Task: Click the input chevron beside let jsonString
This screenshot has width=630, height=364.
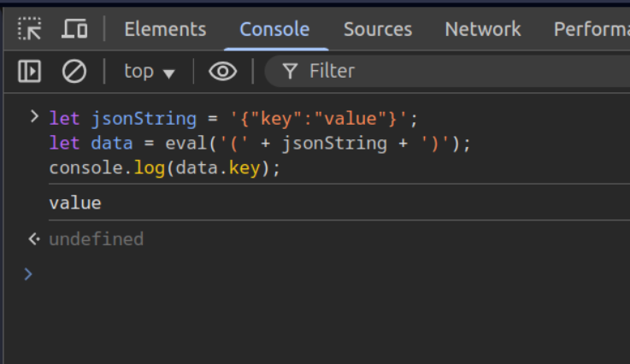Action: click(34, 117)
